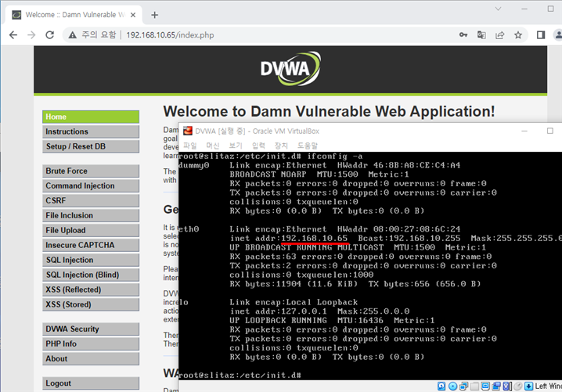
Task: Click the VirtualBox hard disk activity icon
Action: pyautogui.click(x=441, y=386)
